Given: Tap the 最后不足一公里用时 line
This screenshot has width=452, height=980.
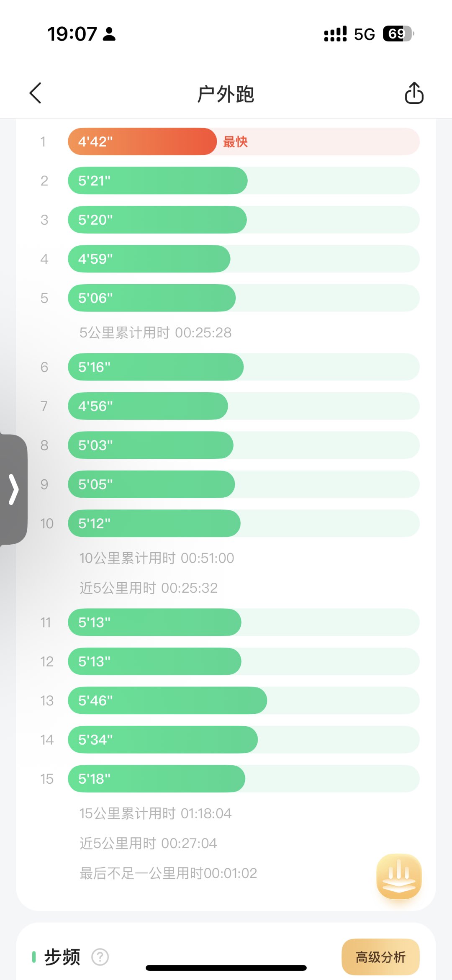Looking at the screenshot, I should (168, 873).
